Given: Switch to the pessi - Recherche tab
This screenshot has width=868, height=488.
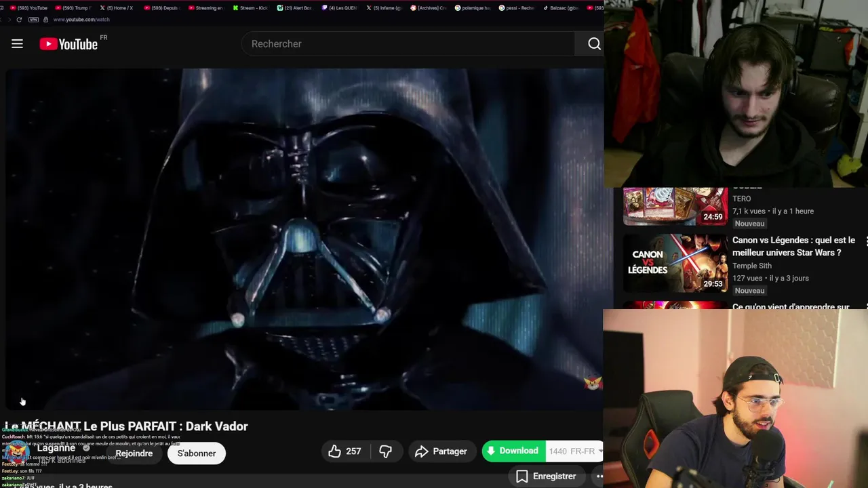Looking at the screenshot, I should (x=516, y=8).
